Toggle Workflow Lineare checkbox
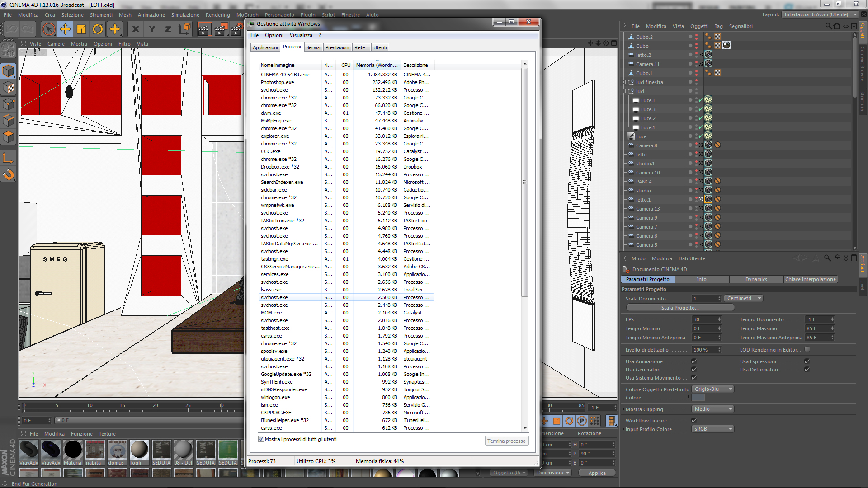The width and height of the screenshot is (868, 488). point(694,421)
